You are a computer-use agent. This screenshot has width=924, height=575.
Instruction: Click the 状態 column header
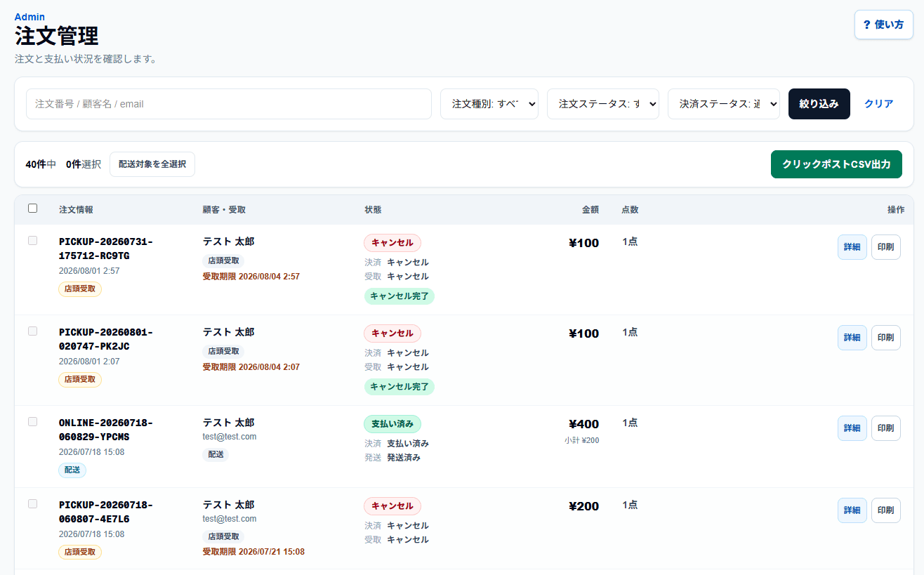(373, 210)
